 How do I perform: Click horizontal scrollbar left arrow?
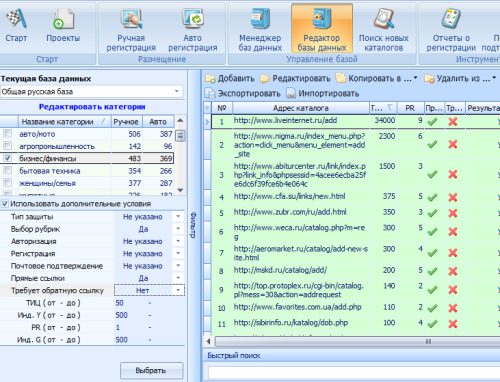(208, 341)
